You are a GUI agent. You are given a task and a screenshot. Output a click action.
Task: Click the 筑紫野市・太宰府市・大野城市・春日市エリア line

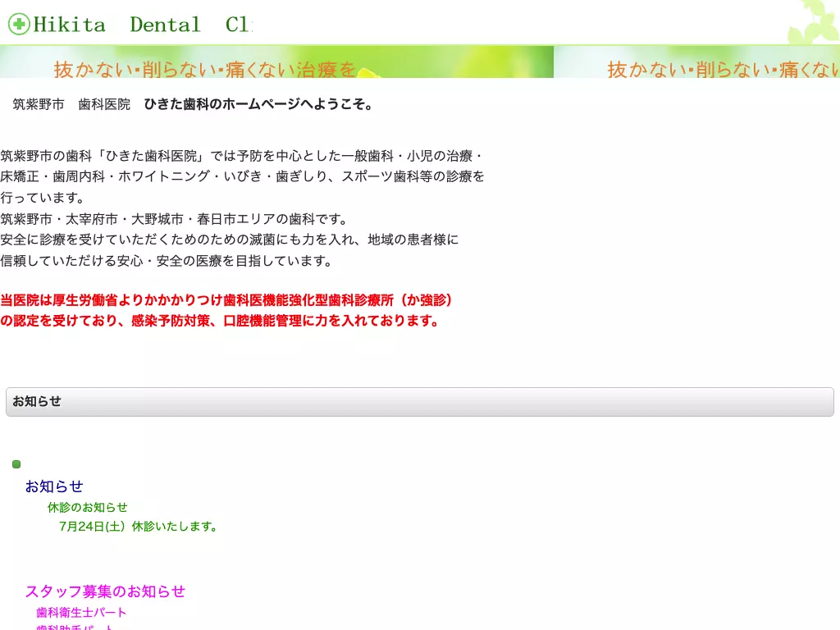pos(175,219)
